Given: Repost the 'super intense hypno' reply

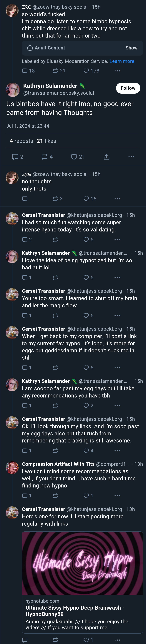Looking at the screenshot, I should (55, 240).
